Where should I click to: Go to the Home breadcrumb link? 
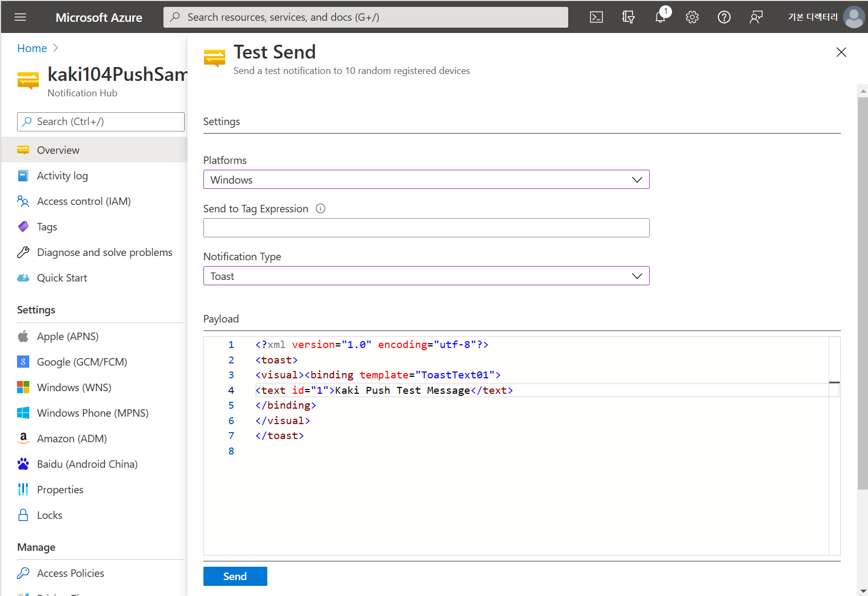(x=32, y=48)
